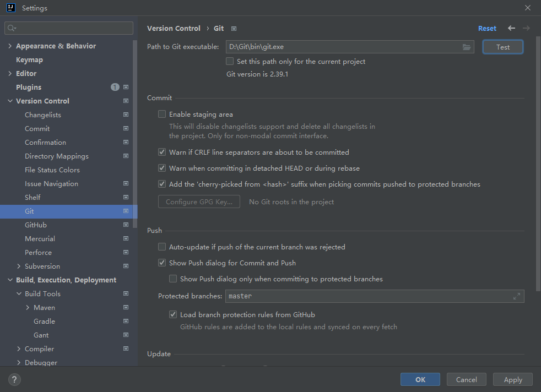Click the back arrow navigation icon
The image size is (541, 392).
511,28
